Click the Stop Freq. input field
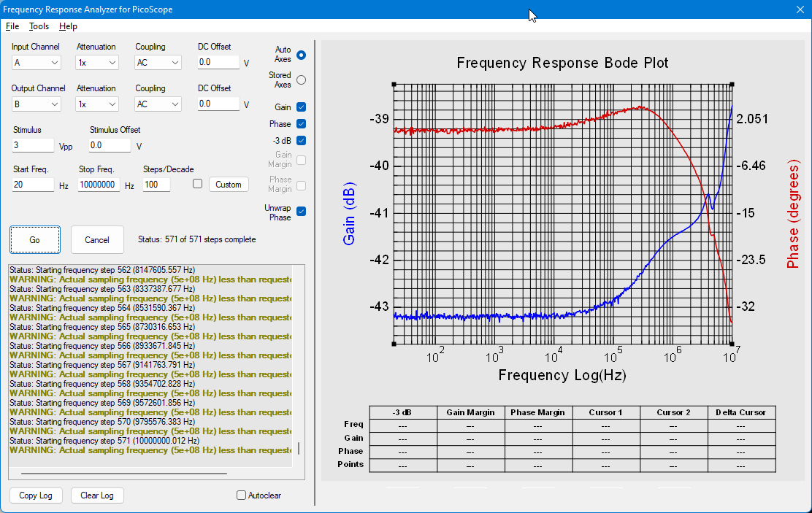The height and width of the screenshot is (513, 812). [x=99, y=185]
